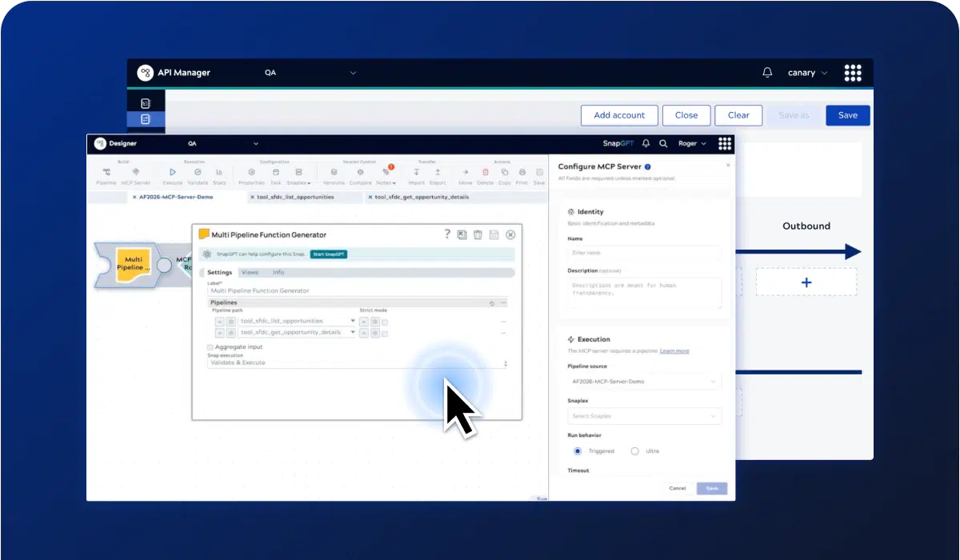This screenshot has height=560, width=960.
Task: Click Cancel in Configure MCP Server panel
Action: point(678,488)
